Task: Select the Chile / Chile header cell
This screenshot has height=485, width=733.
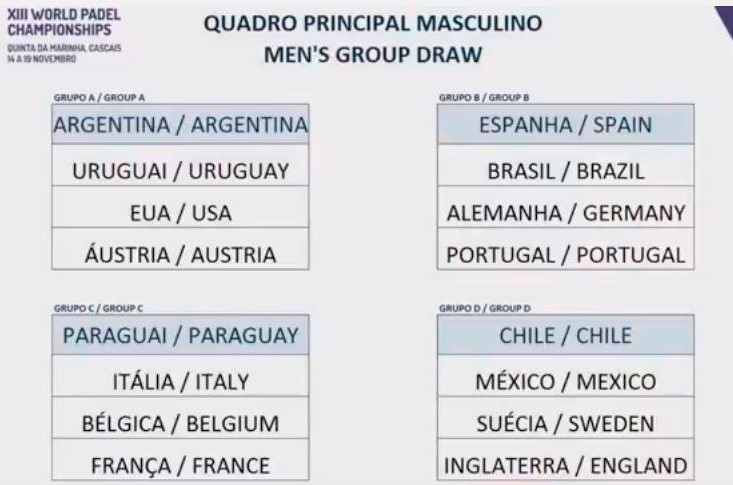Action: coord(566,334)
